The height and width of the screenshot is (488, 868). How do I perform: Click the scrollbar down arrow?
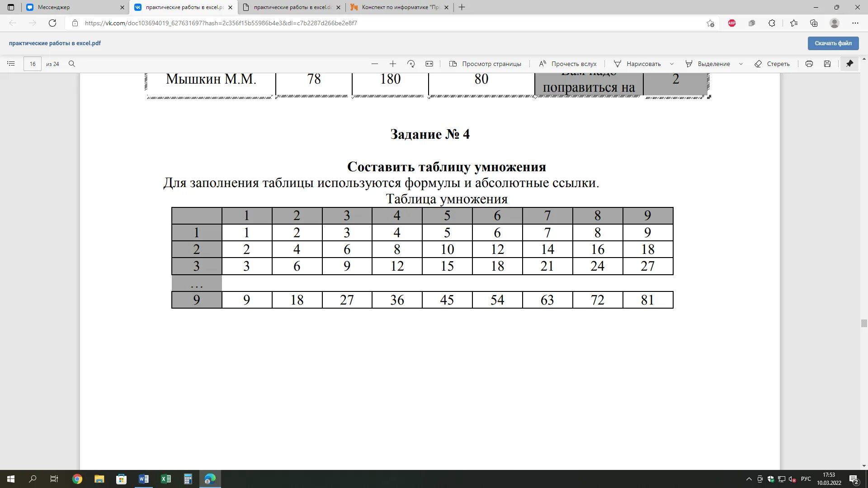[x=864, y=466]
